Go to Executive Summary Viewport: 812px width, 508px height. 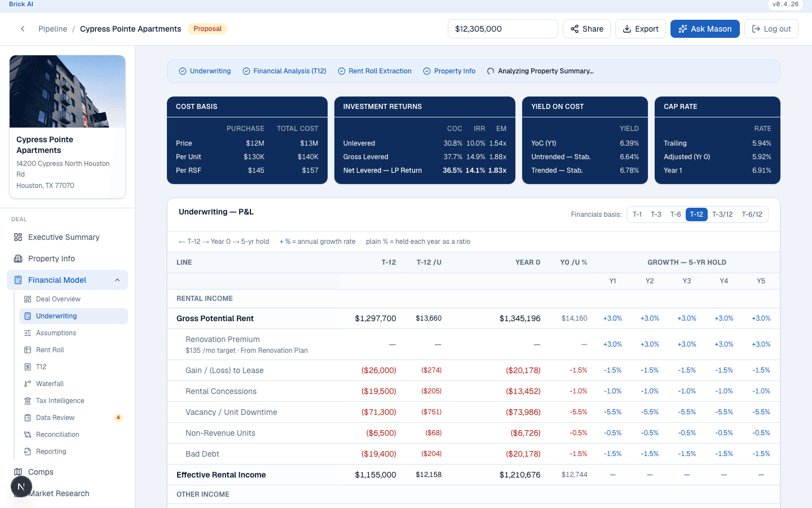[67, 237]
